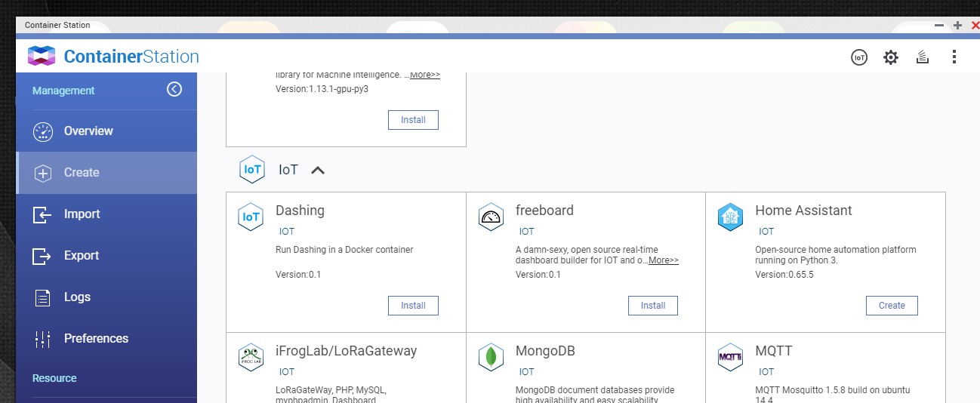Viewport: 980px width, 403px height.
Task: Open settings gear in Container Station header
Action: coord(891,57)
